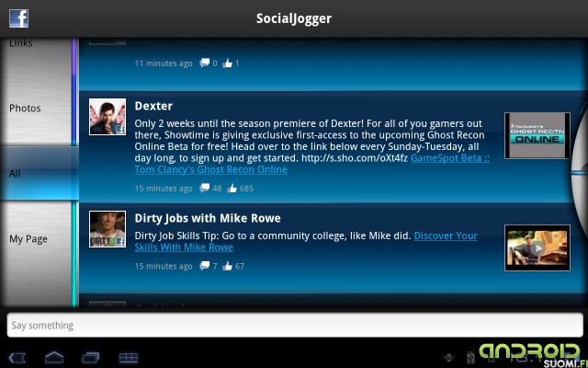
Task: Like the Dirty Jobs post
Action: pos(227,266)
